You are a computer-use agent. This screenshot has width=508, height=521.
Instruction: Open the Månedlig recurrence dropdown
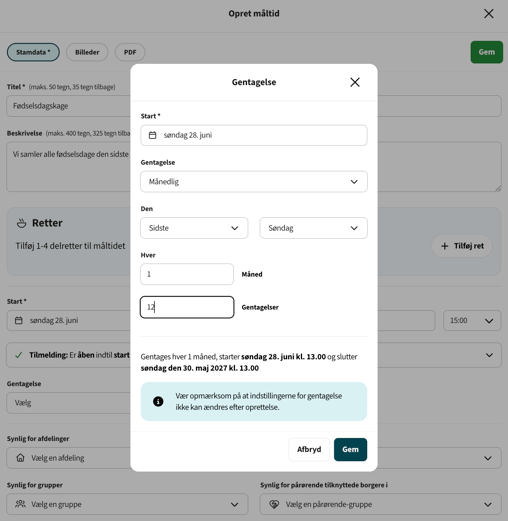[x=254, y=182]
